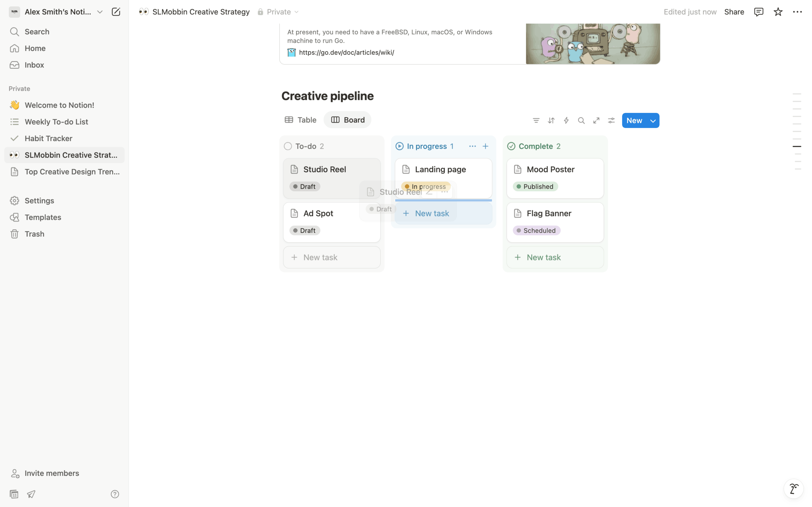Toggle Private lock sharing control
The width and height of the screenshot is (812, 507).
pos(278,12)
